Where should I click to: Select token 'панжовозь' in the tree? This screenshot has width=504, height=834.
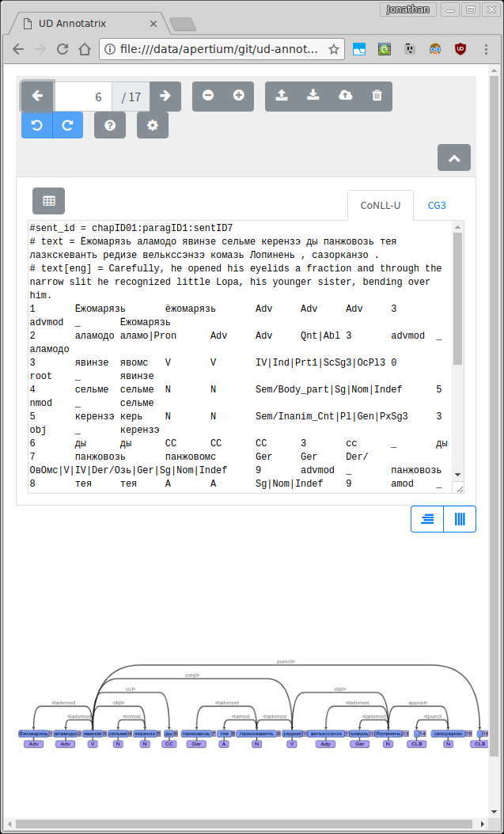pos(197,734)
